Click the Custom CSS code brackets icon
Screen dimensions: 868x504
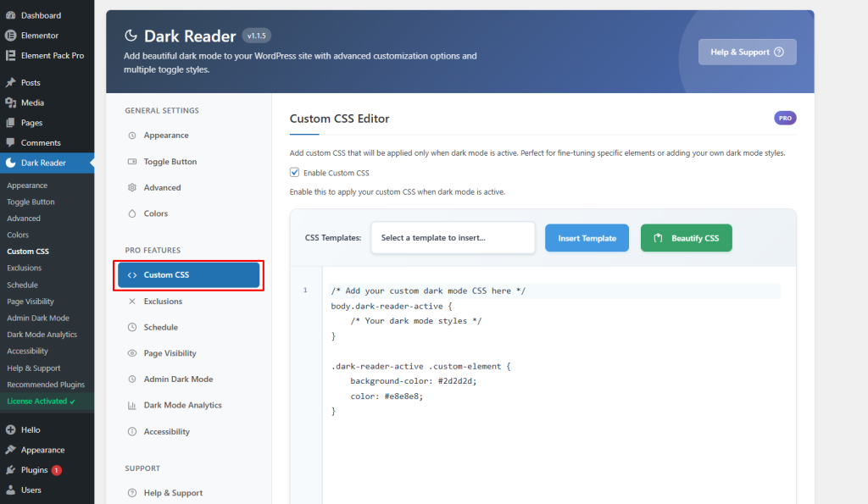click(x=131, y=275)
